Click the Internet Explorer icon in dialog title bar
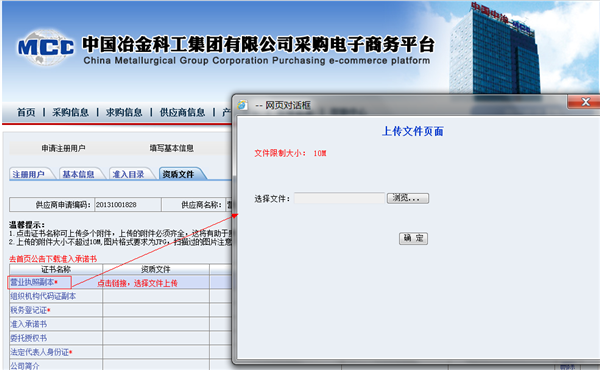 pyautogui.click(x=242, y=105)
